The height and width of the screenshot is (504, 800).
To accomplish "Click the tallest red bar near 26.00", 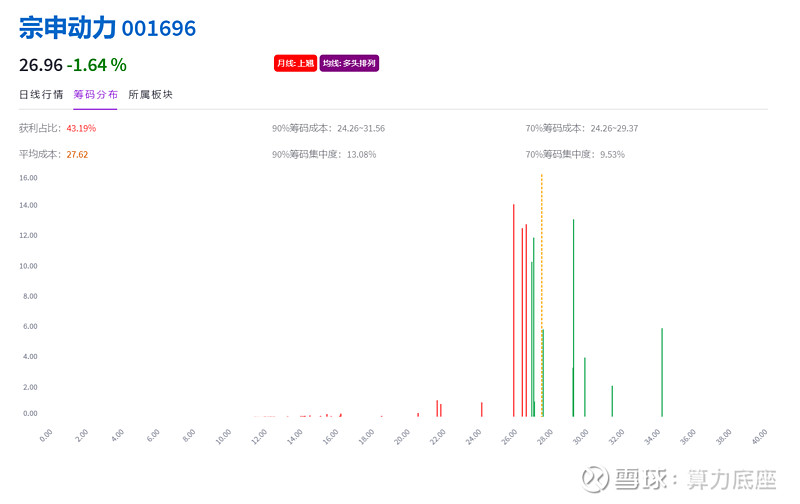I will tap(514, 310).
